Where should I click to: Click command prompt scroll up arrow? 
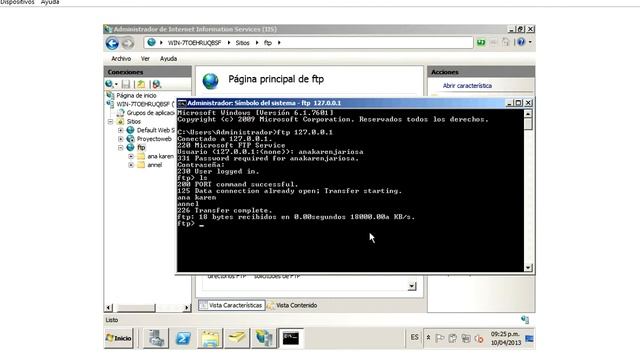pos(528,114)
